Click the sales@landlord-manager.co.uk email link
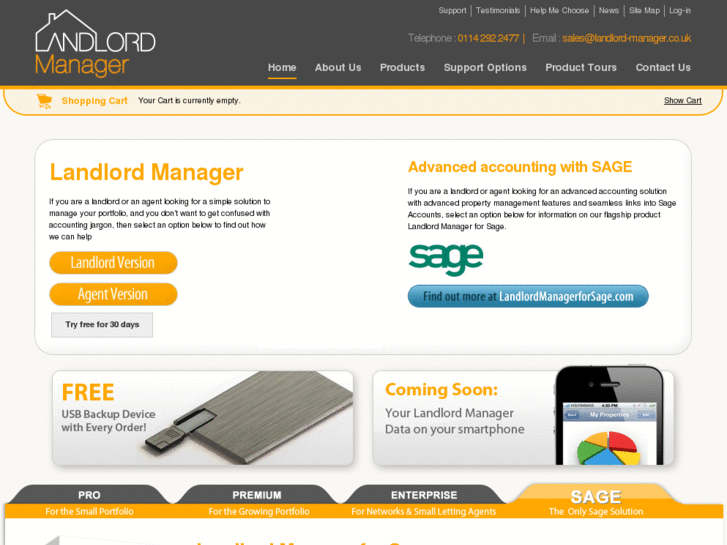The height and width of the screenshot is (545, 727). coord(626,38)
